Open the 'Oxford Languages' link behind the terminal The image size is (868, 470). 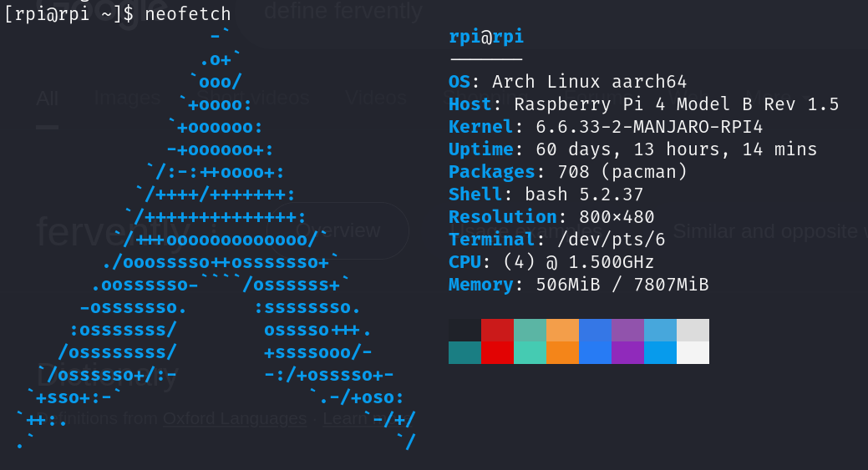click(235, 418)
